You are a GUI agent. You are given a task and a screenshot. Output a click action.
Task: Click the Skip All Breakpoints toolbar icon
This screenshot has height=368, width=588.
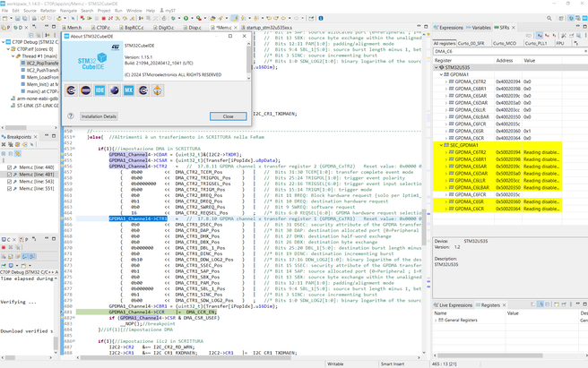(x=73, y=18)
